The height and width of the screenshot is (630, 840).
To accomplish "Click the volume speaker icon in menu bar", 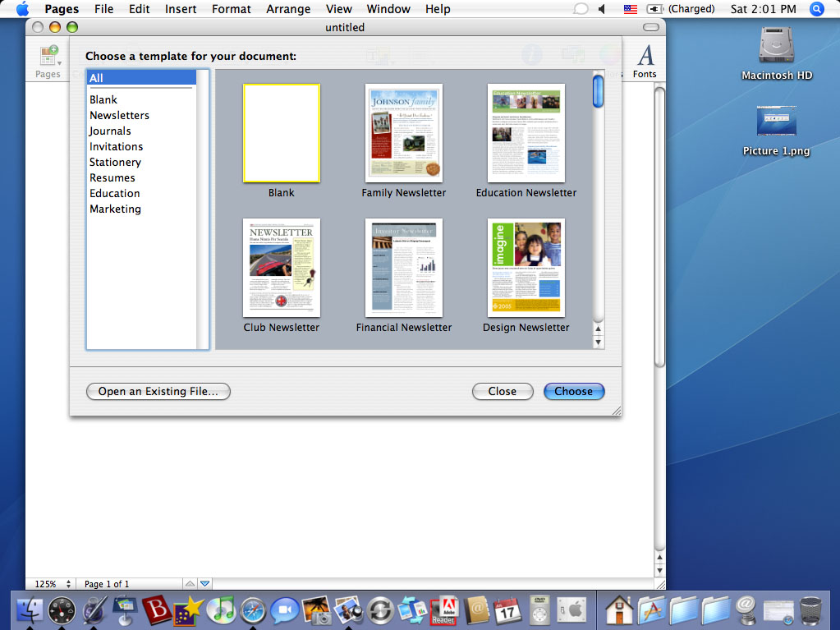I will [x=602, y=8].
